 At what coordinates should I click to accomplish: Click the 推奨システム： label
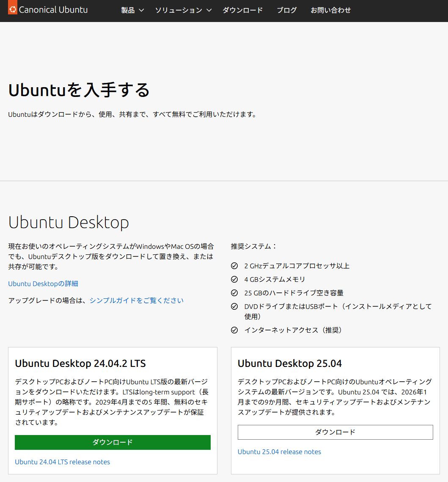pos(254,246)
